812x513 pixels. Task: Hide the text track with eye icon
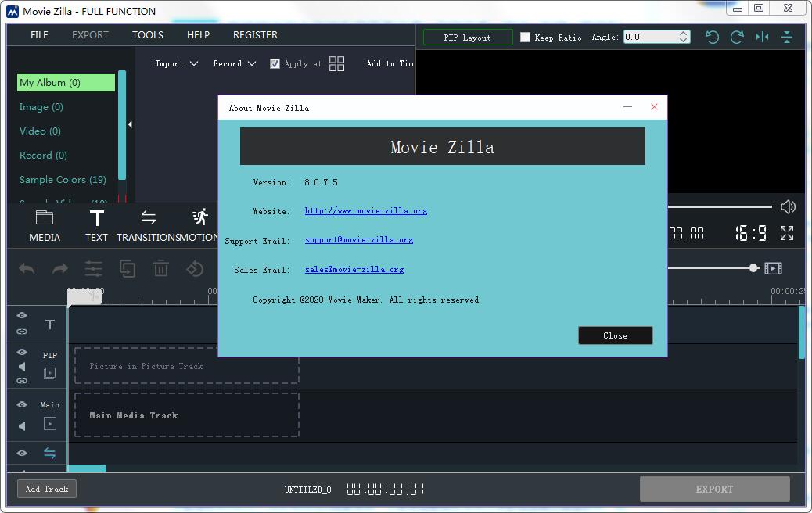pos(22,315)
